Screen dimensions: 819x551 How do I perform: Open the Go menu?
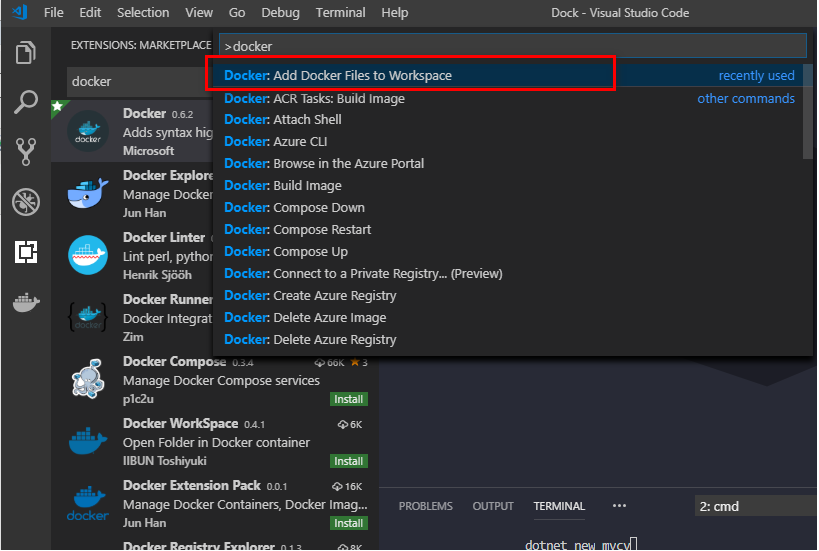pyautogui.click(x=237, y=13)
